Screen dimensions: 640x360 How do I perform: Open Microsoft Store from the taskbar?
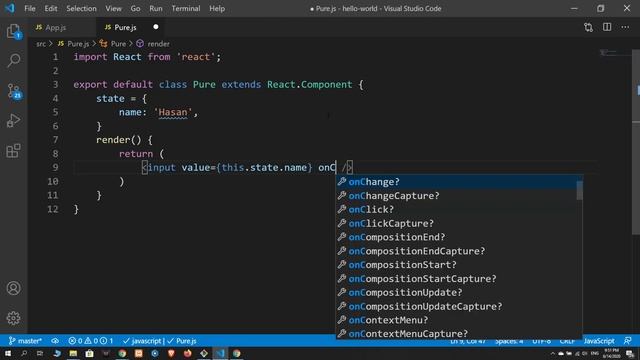[89, 353]
